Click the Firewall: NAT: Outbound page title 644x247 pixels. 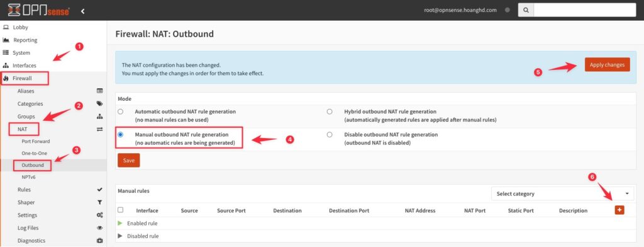click(x=165, y=34)
